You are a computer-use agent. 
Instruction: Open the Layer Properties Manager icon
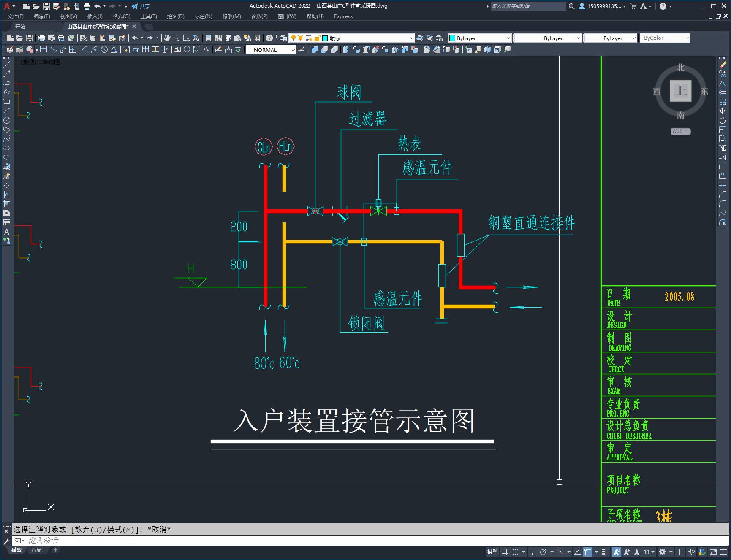(283, 38)
